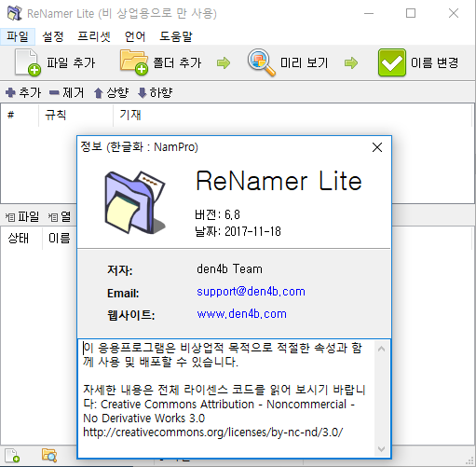
Task: Click the 미리 보기 label
Action: click(x=304, y=62)
